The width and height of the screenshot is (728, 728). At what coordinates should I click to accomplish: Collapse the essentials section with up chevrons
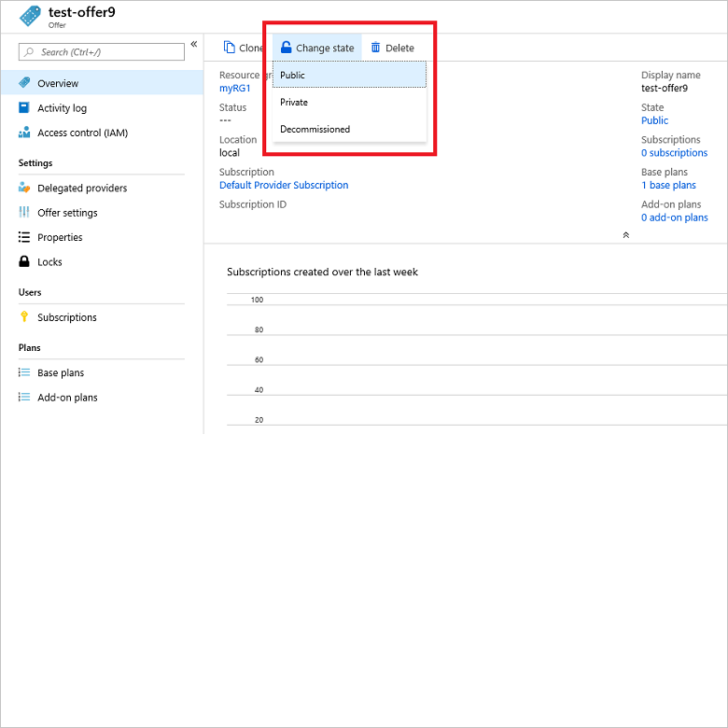[x=626, y=235]
